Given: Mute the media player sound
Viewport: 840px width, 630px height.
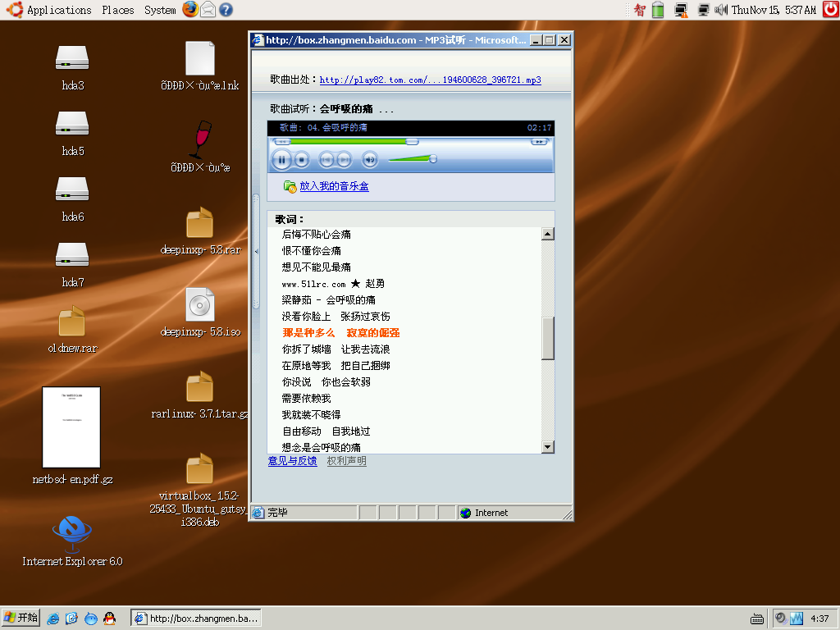Looking at the screenshot, I should coord(370,160).
